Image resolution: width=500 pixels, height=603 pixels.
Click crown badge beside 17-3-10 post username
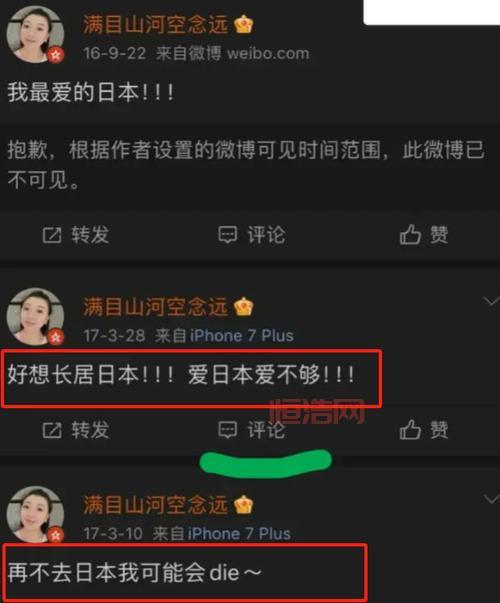[244, 505]
